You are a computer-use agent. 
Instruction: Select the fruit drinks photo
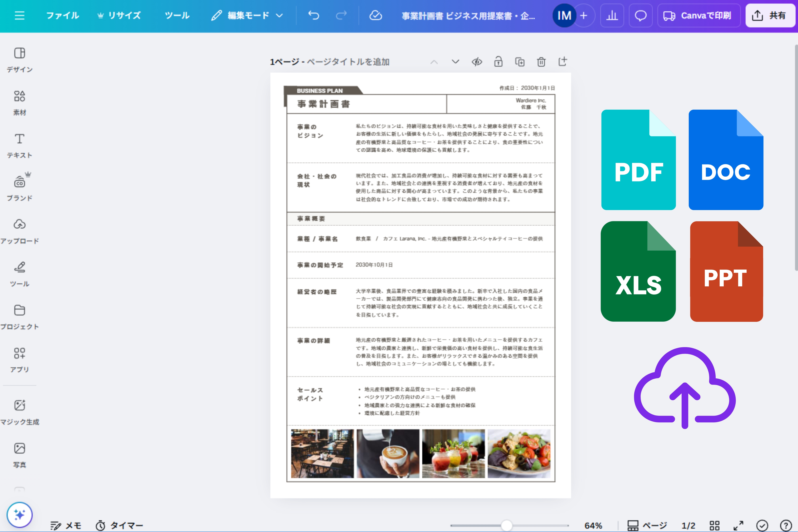pos(453,453)
